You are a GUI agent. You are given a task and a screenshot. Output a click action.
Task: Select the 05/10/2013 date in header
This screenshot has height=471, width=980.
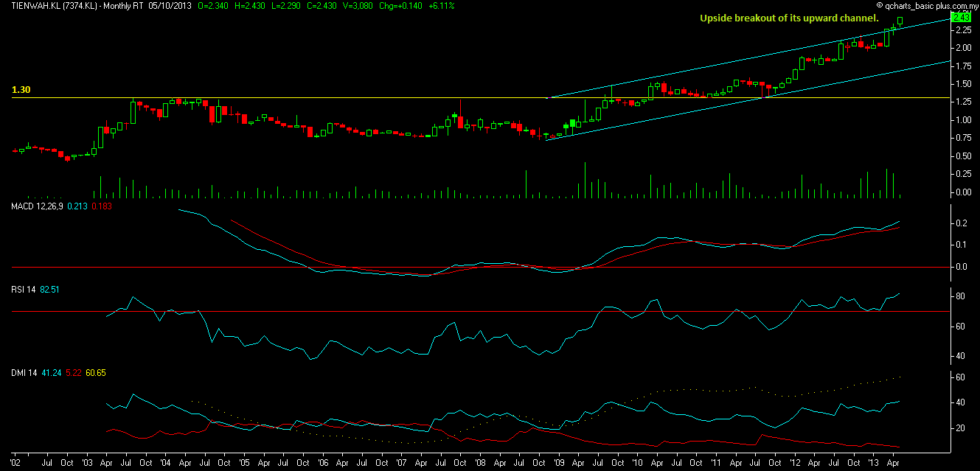click(168, 5)
